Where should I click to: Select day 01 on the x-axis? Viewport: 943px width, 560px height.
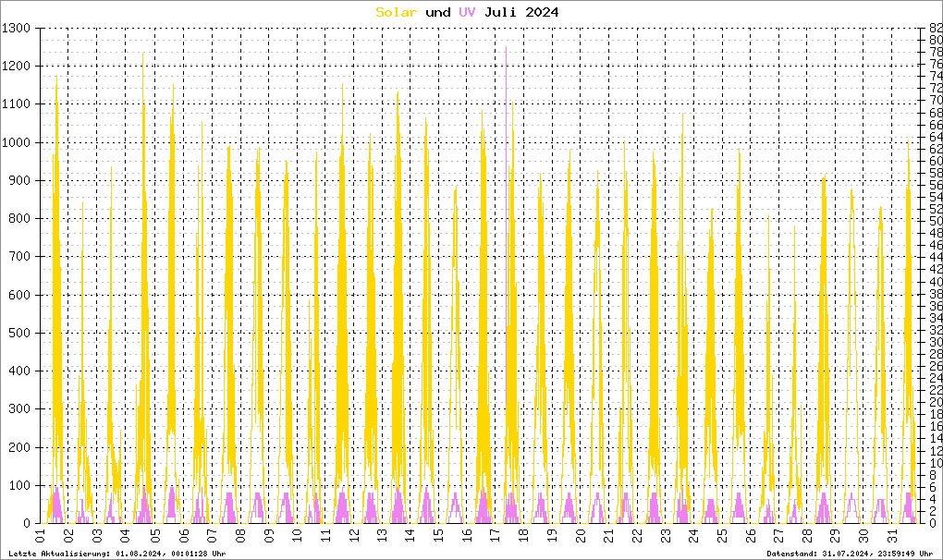tap(41, 536)
